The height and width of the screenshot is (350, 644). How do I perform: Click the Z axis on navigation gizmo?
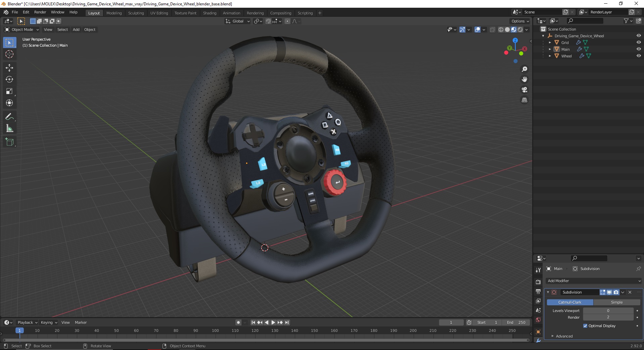click(x=515, y=40)
